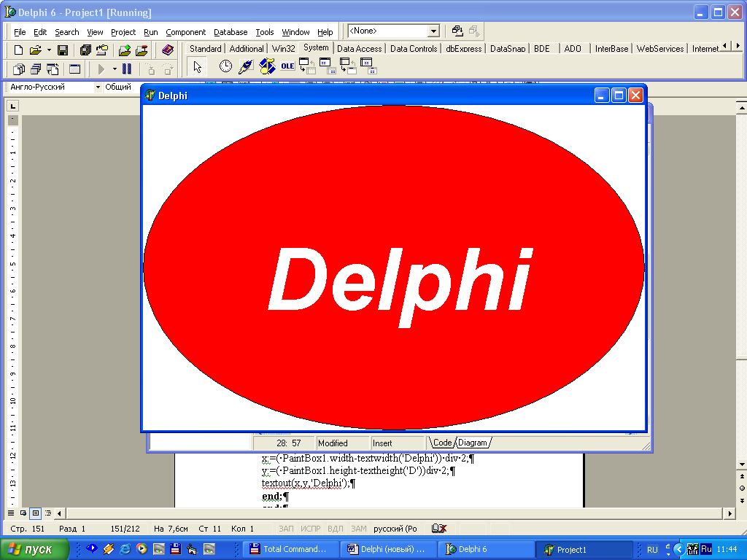Expand the Open file recent-files arrow
This screenshot has width=747, height=560.
[49, 50]
